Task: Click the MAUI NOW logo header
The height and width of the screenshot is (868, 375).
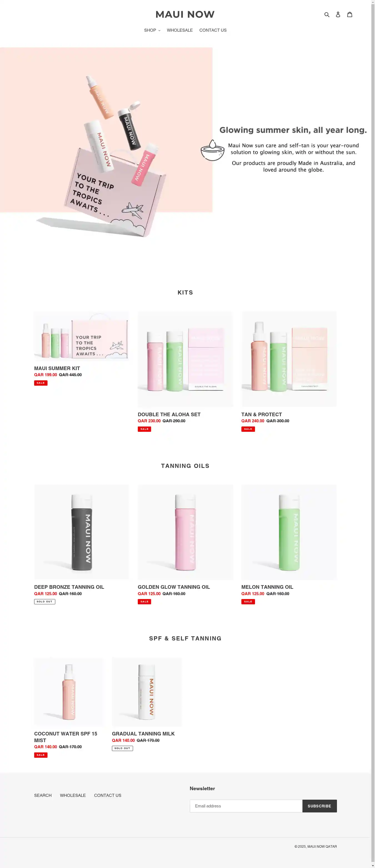Action: [x=185, y=14]
